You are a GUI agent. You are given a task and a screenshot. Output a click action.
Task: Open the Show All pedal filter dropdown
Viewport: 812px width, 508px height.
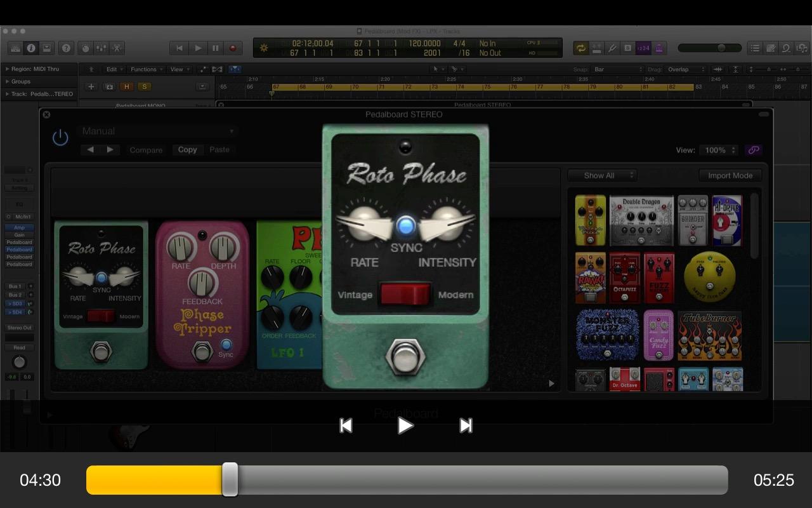602,175
